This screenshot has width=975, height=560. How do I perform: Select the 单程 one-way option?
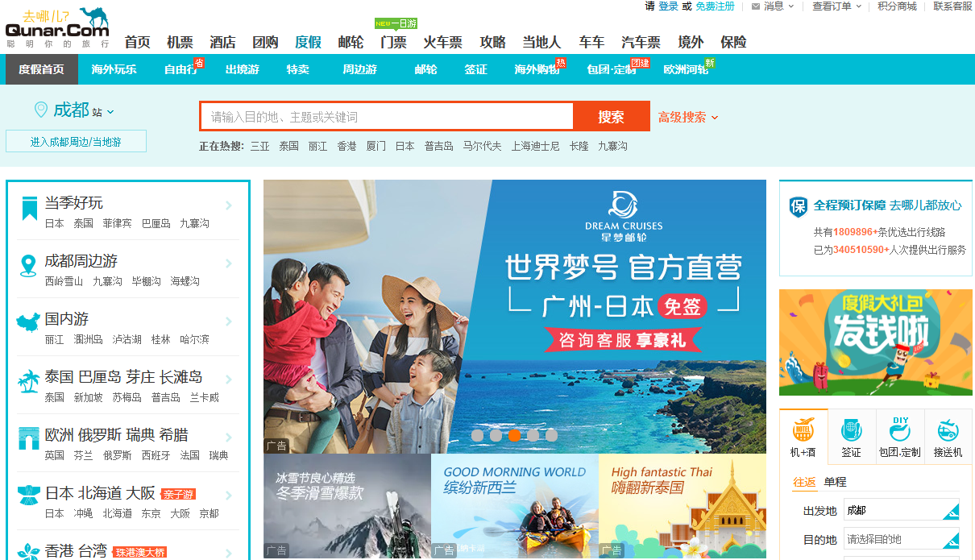tap(835, 482)
